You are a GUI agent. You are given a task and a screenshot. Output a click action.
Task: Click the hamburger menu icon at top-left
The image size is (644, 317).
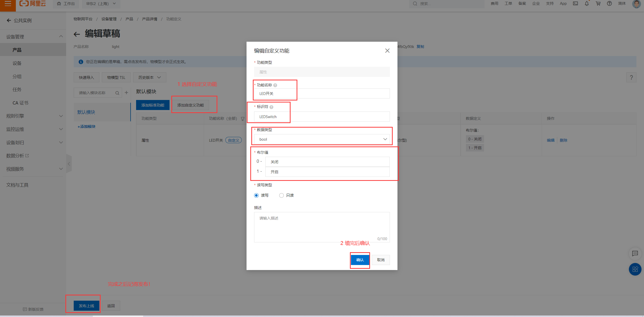[x=8, y=4]
